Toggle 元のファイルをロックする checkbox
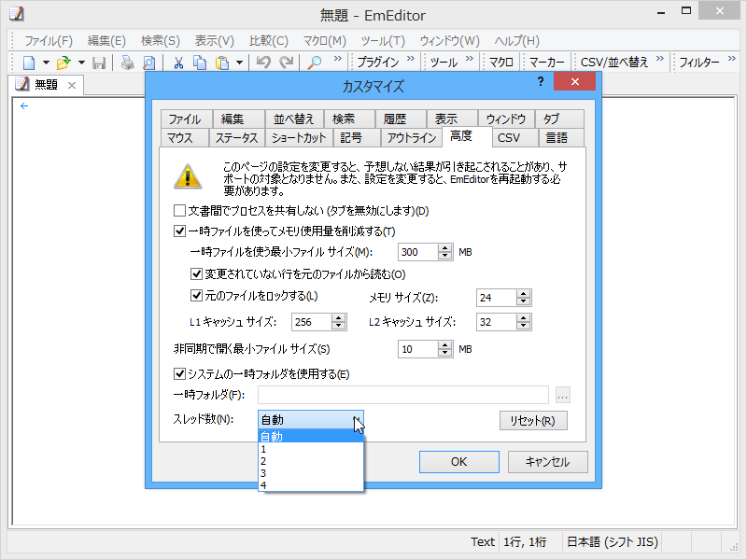This screenshot has height=560, width=747. (x=196, y=296)
